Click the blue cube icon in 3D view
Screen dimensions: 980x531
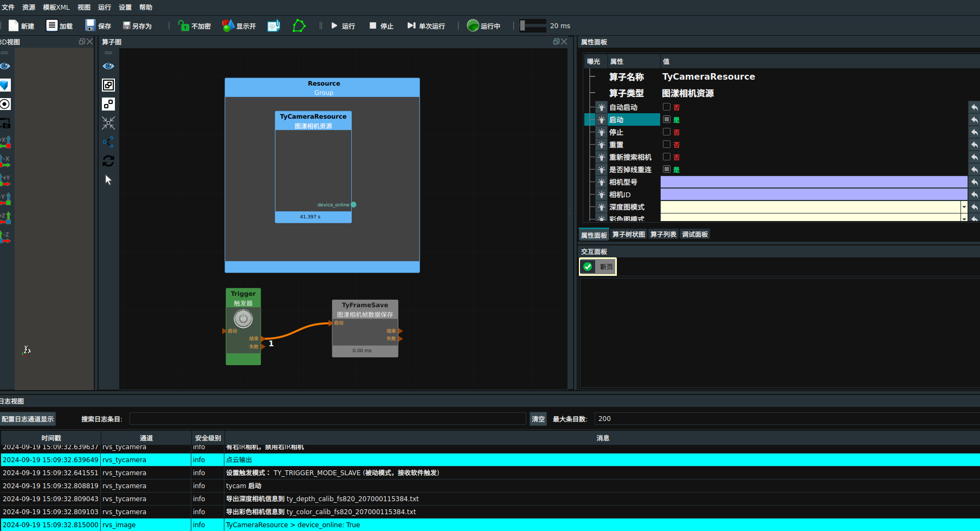click(5, 85)
